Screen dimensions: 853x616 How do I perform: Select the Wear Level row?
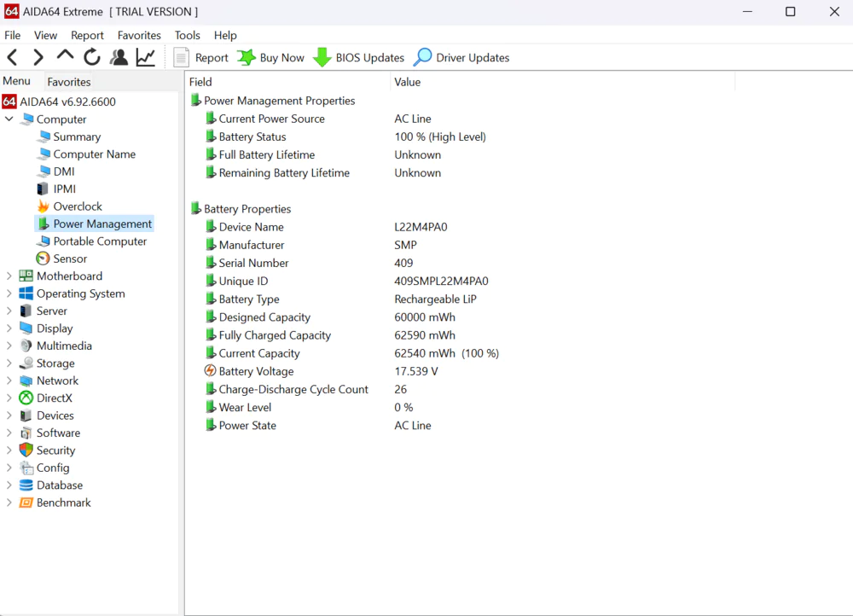[x=460, y=407]
